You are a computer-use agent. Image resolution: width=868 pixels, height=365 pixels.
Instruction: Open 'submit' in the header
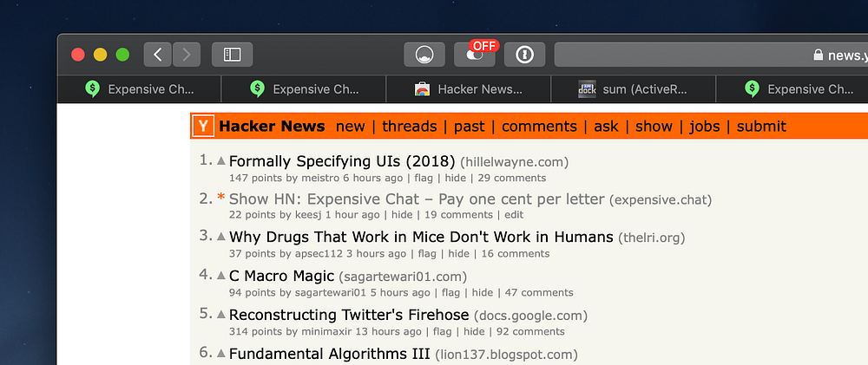[761, 127]
